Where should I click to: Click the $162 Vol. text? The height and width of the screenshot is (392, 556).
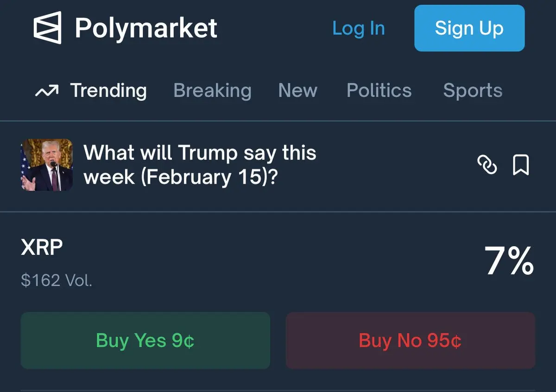57,280
